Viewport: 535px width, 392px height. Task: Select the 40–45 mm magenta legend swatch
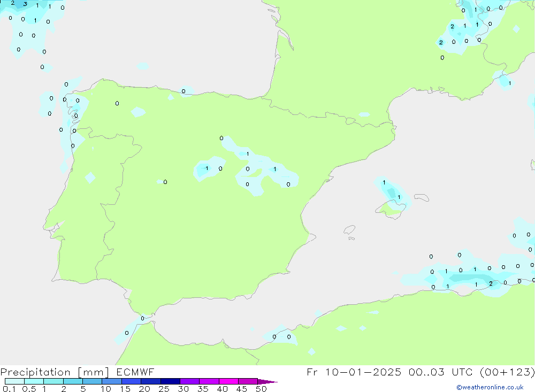coord(228,381)
